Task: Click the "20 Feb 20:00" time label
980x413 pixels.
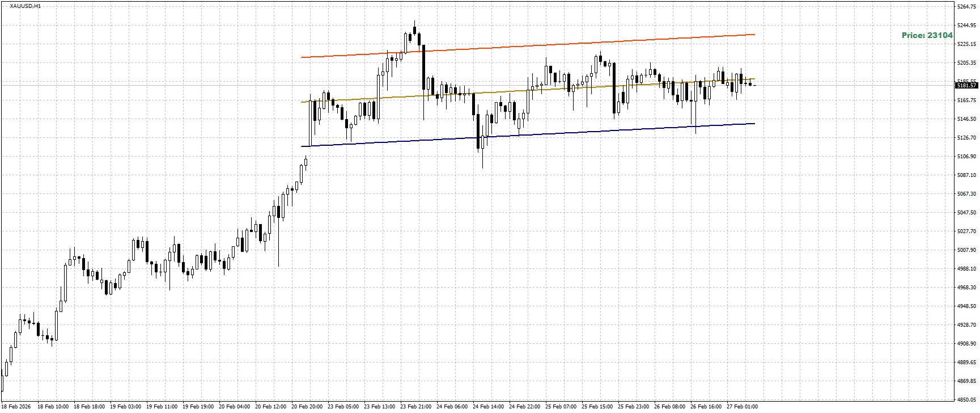Action: (307, 407)
